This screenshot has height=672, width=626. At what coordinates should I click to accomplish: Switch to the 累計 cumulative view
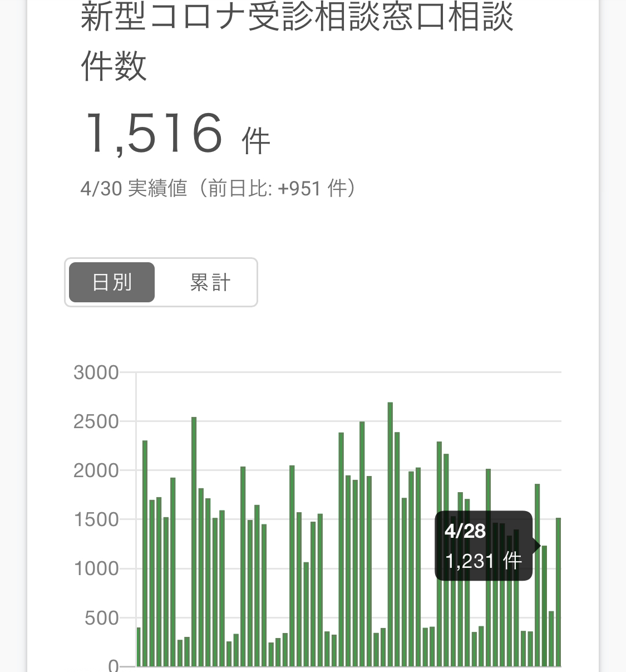tap(210, 282)
